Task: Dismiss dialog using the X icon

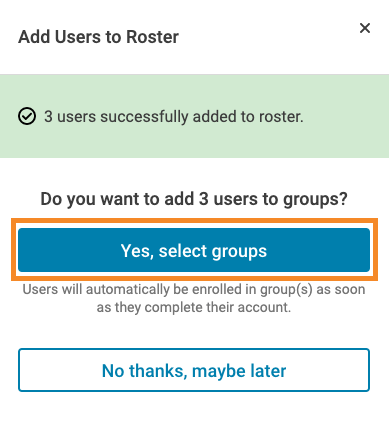Action: tap(365, 28)
